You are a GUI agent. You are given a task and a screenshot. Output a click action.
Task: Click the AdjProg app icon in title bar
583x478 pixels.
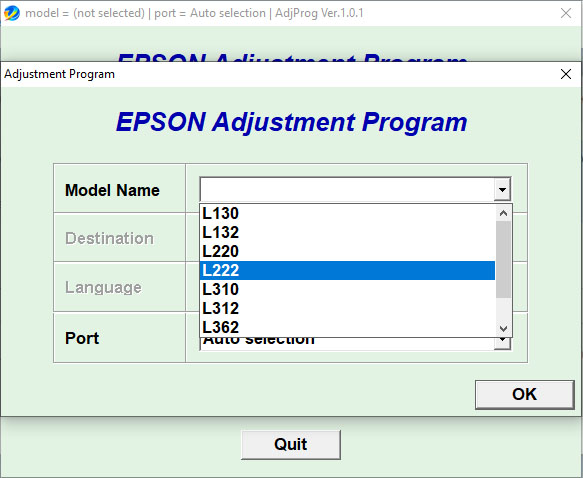pyautogui.click(x=11, y=13)
